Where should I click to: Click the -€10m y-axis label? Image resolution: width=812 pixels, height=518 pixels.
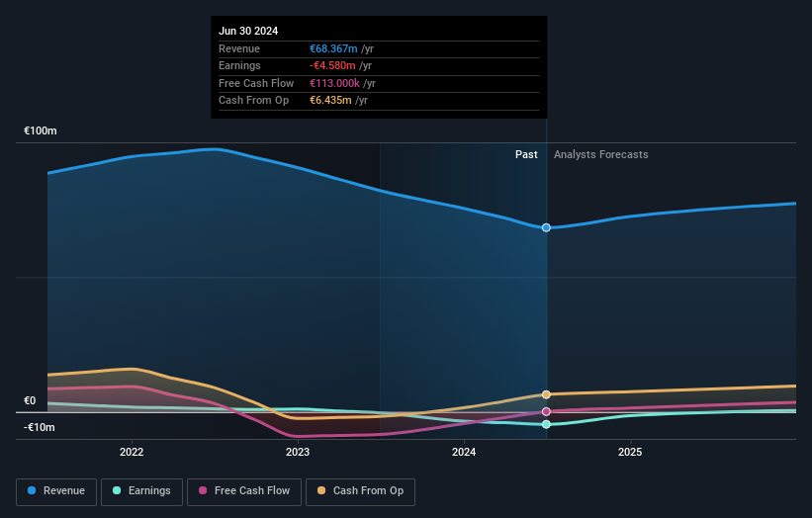(x=40, y=427)
